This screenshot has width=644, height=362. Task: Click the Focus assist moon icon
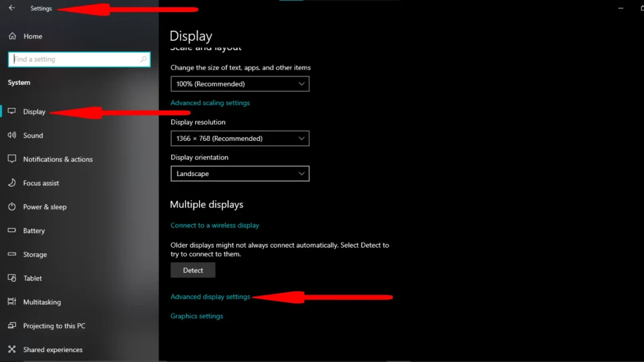click(x=12, y=183)
